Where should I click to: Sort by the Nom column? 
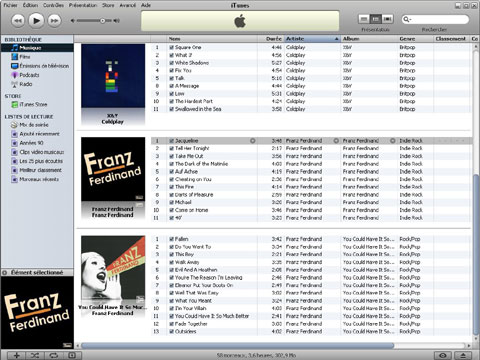212,39
